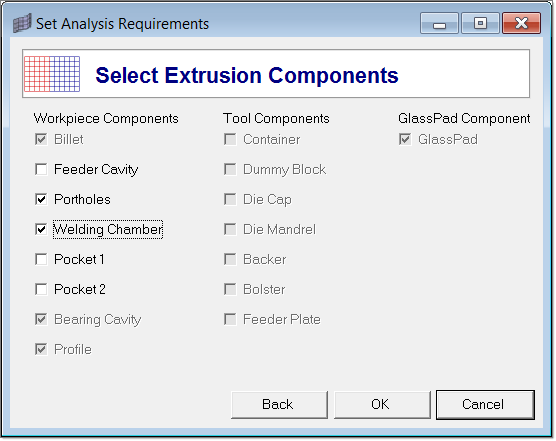Go back with the Back button
This screenshot has height=441, width=556.
279,404
